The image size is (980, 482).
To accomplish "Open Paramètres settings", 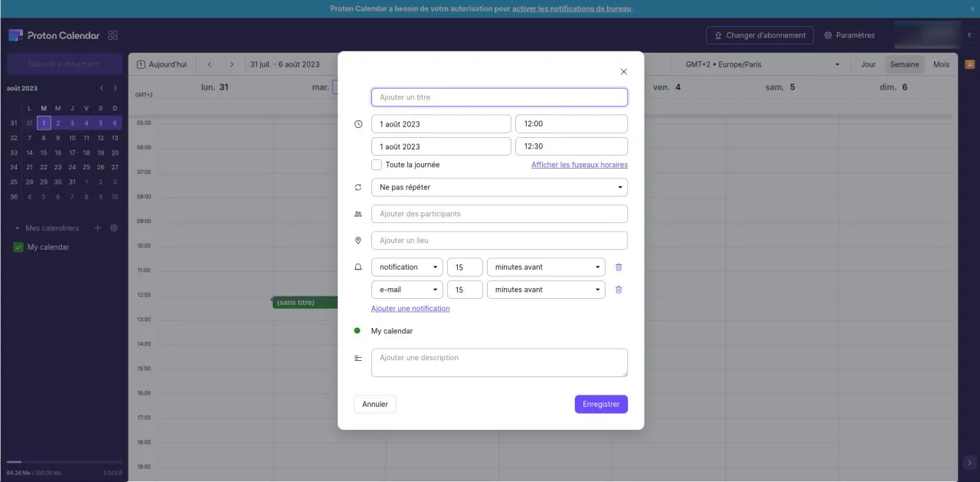I will point(849,35).
